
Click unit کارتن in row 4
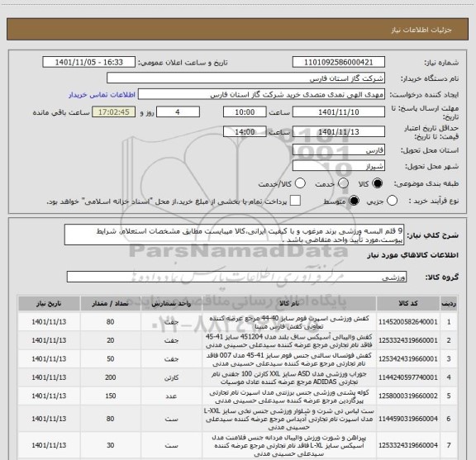pos(171,377)
